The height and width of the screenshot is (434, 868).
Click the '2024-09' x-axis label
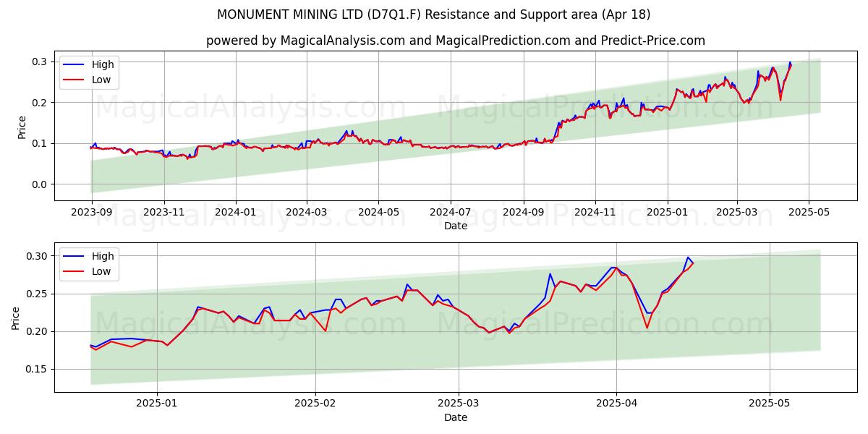pos(524,213)
